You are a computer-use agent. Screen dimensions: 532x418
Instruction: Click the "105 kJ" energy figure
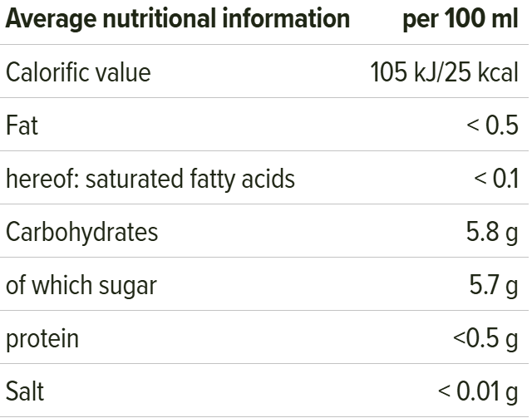click(x=401, y=72)
